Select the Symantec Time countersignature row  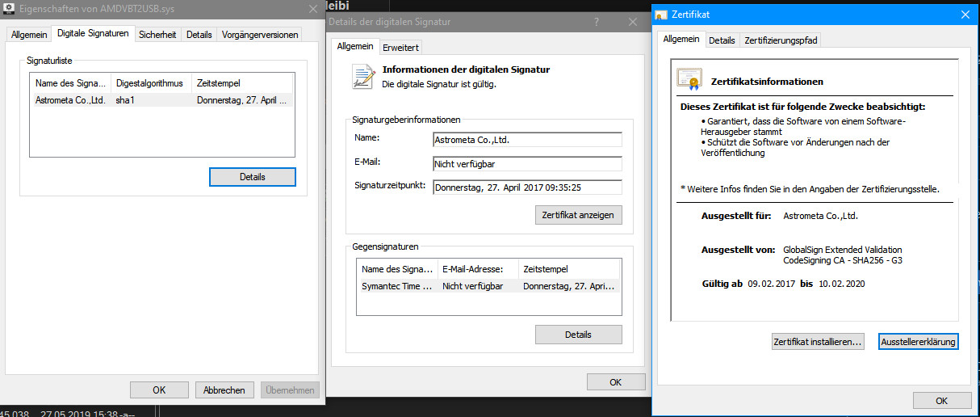coord(488,286)
